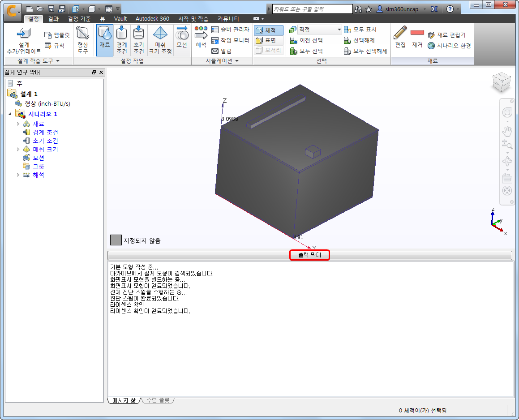
Task: Select 초기 조건 in the tree
Action: (x=45, y=141)
